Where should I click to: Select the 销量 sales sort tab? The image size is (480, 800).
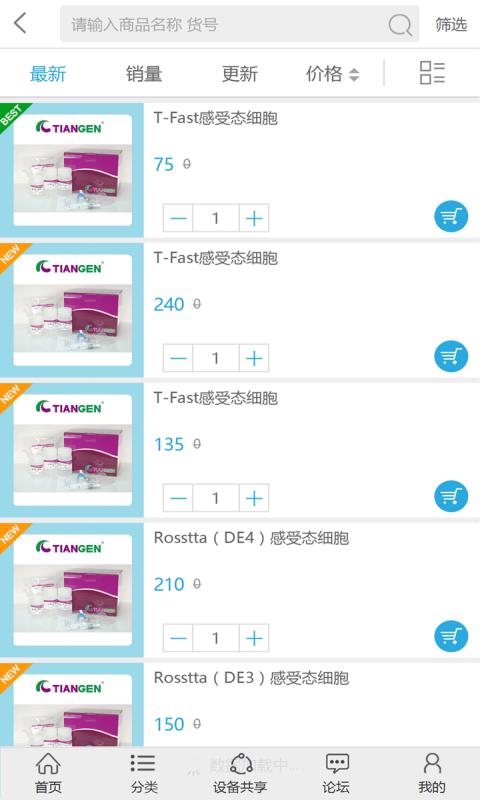pyautogui.click(x=144, y=74)
